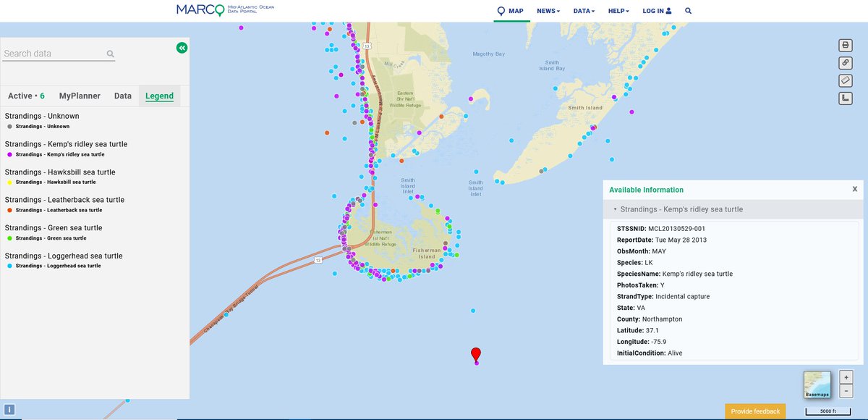Click the PhotosTaken Y row
The width and height of the screenshot is (868, 420).
pyautogui.click(x=640, y=285)
